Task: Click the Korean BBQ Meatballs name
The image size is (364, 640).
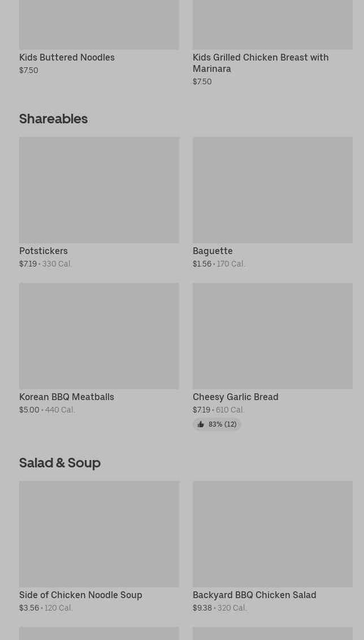Action: (67, 397)
